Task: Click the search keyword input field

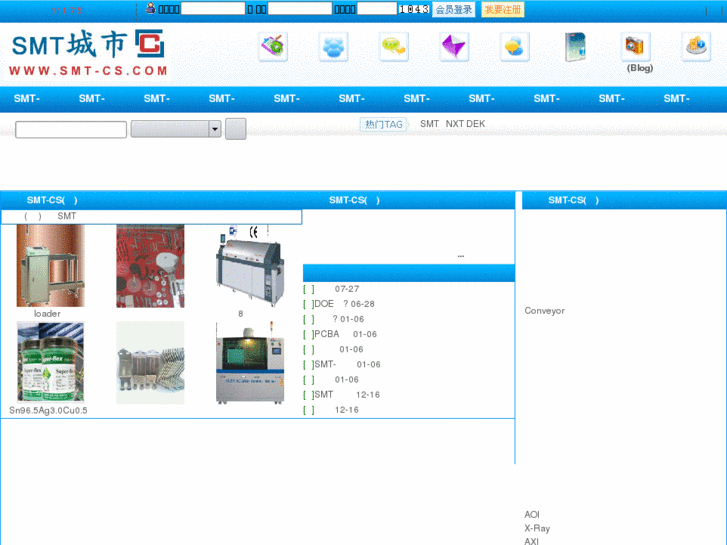Action: coord(71,129)
